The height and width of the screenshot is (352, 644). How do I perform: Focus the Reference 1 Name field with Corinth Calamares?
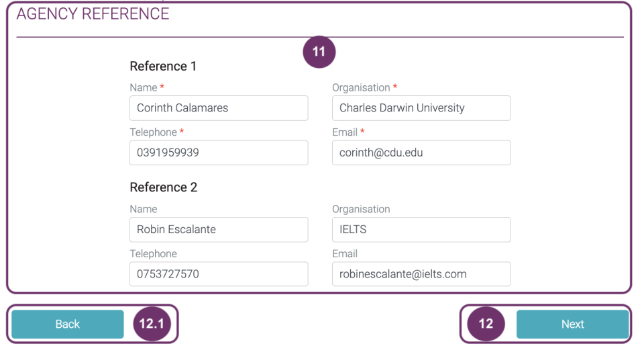pos(219,108)
